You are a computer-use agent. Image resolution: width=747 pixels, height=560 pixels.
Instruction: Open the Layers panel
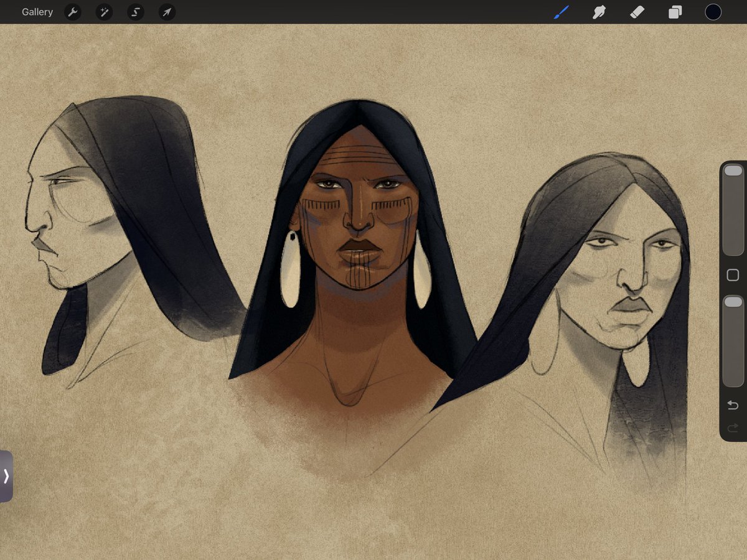(x=675, y=12)
